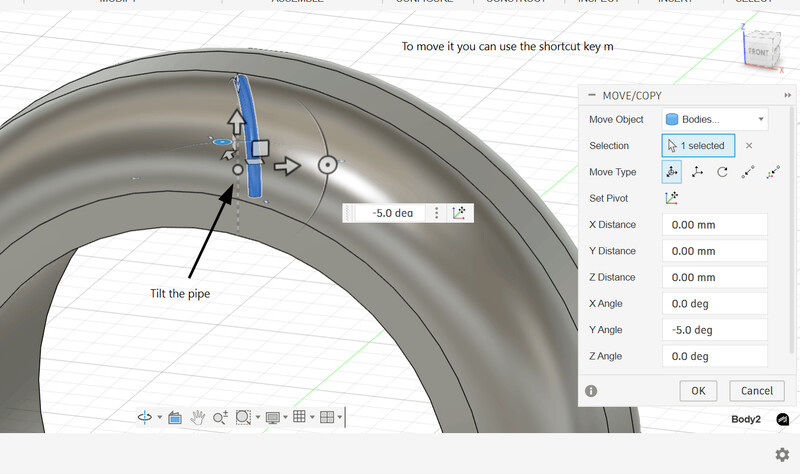Open the Zoom Window dropdown arrow
Image resolution: width=800 pixels, height=474 pixels.
pyautogui.click(x=258, y=417)
